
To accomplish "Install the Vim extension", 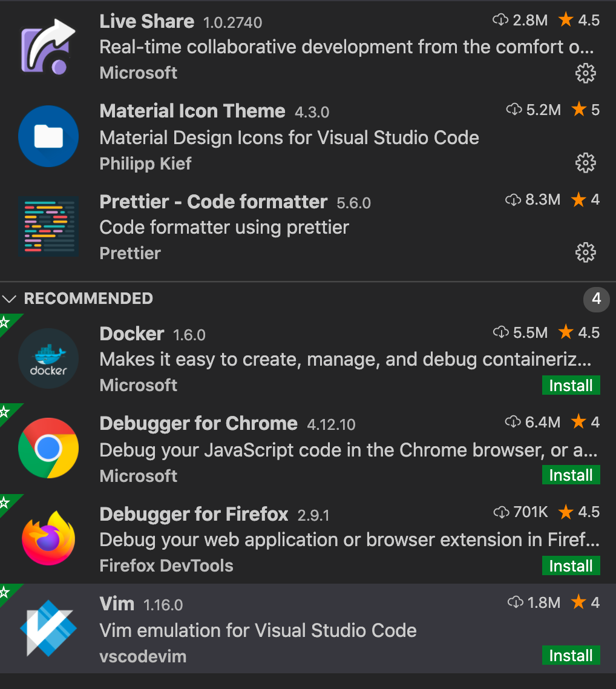I will (x=570, y=654).
